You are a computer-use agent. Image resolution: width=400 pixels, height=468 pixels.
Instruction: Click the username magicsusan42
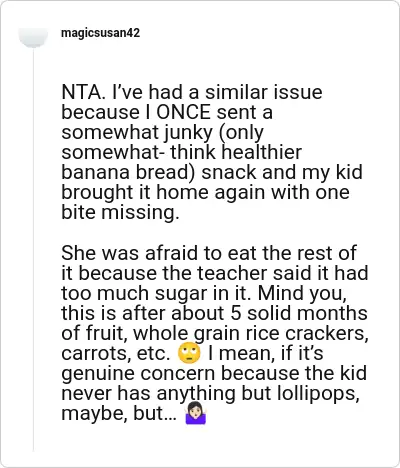(100, 33)
